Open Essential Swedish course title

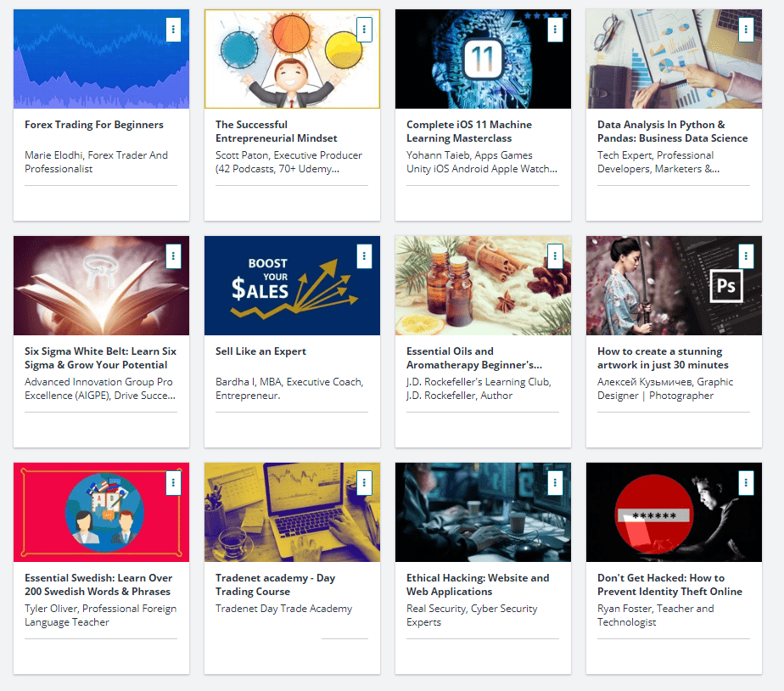coord(98,584)
